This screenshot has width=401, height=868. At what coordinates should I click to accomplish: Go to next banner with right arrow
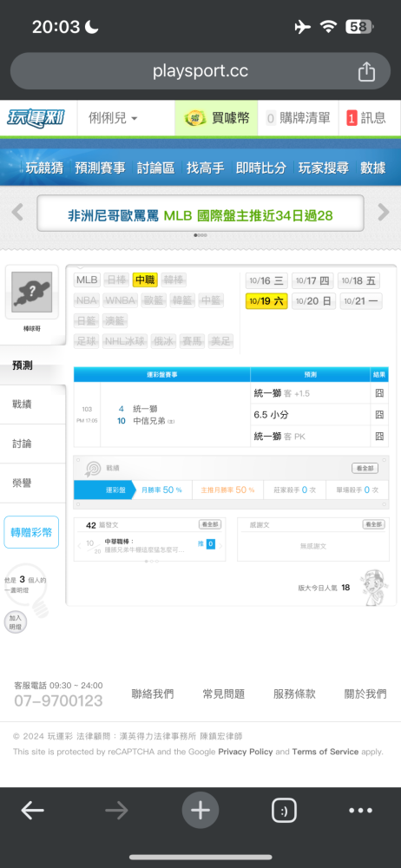coord(384,212)
